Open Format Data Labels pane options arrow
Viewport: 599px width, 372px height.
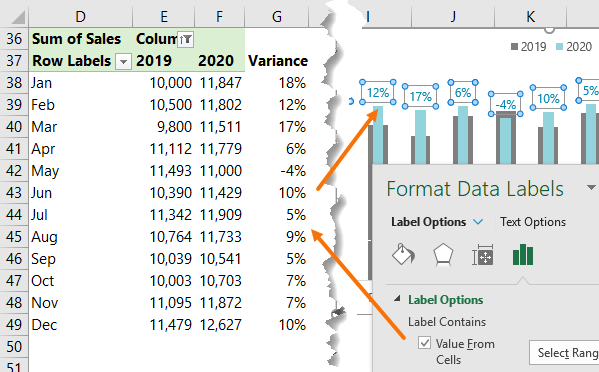591,187
